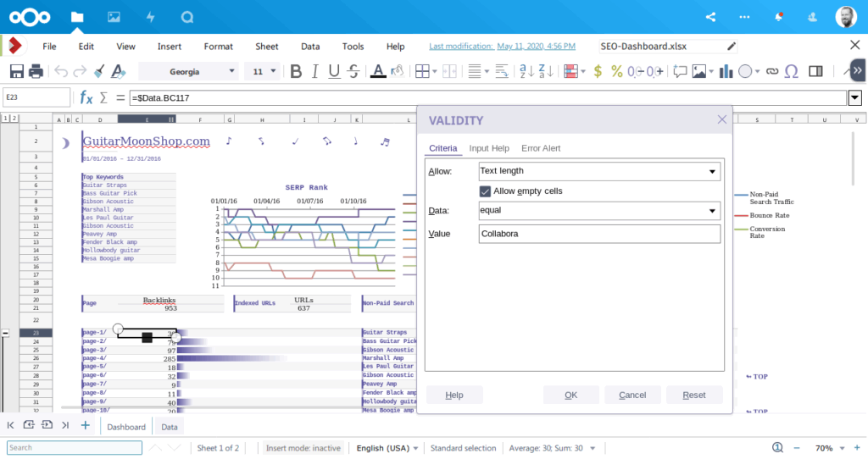
Task: Insert a special character (Omega icon)
Action: click(x=791, y=72)
